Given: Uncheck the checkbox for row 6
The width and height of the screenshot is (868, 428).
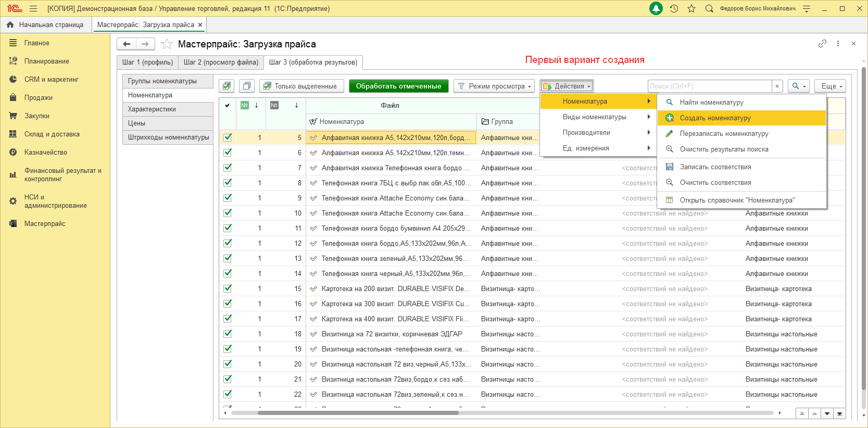Looking at the screenshot, I should click(228, 153).
